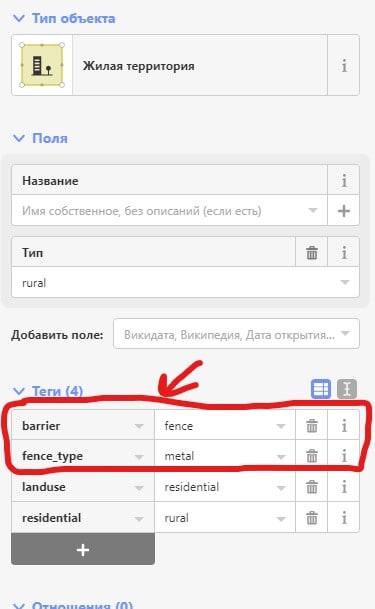Switch tags to text view

pos(347,389)
